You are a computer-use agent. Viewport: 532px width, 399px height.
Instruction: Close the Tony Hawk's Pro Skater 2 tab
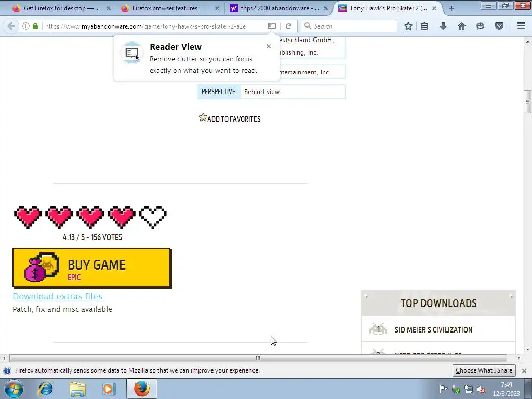coord(434,8)
